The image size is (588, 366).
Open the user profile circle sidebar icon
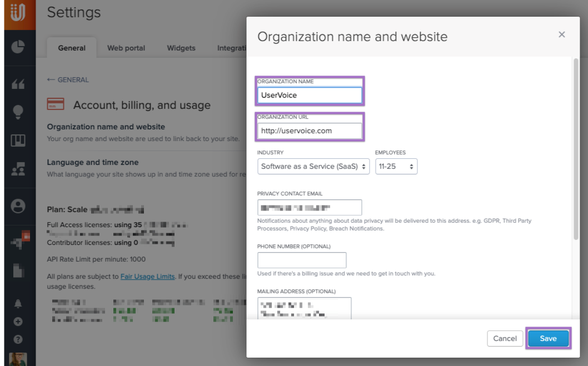tap(18, 206)
